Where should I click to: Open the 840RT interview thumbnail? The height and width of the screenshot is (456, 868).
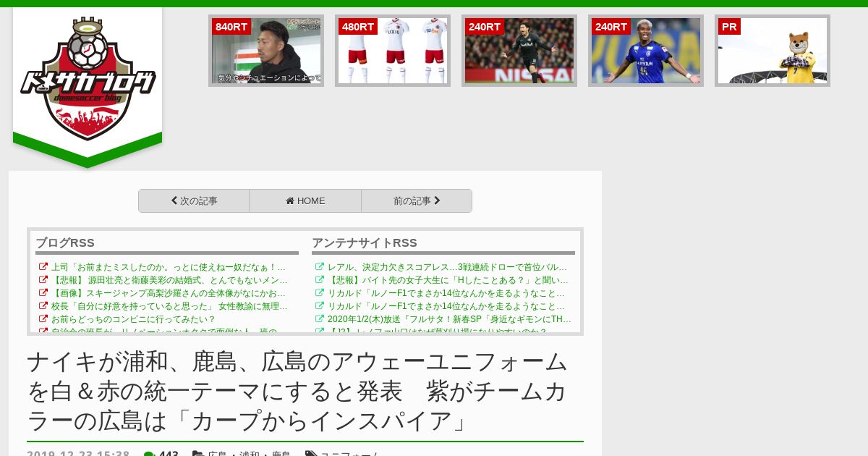click(x=266, y=51)
